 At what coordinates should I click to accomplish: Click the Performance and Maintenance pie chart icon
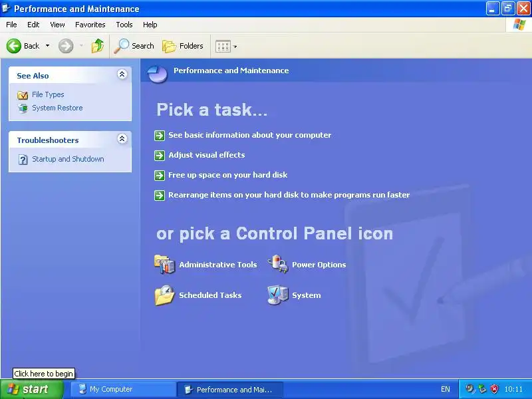click(158, 74)
